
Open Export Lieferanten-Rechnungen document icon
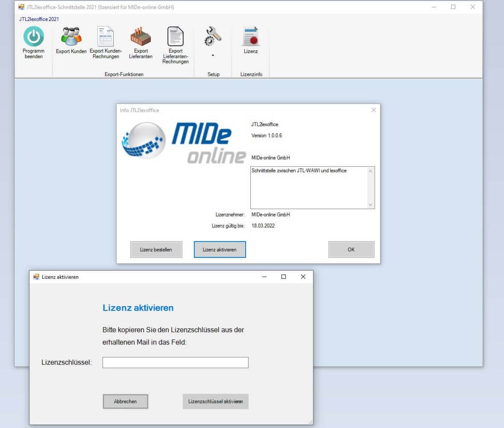click(175, 36)
